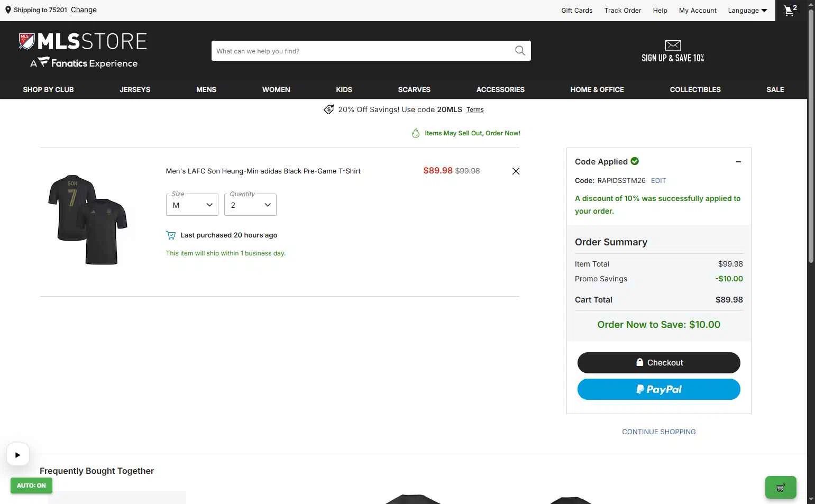Open the Help link
This screenshot has height=504, width=815.
click(660, 11)
